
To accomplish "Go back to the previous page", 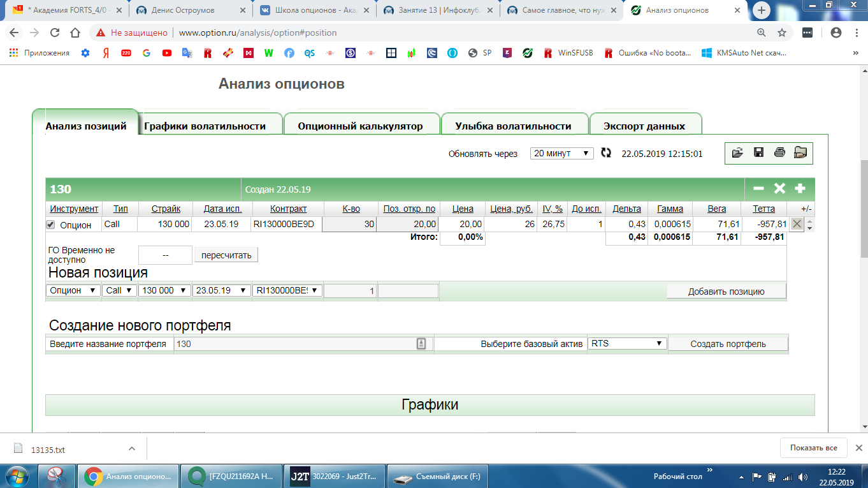I will (x=14, y=33).
